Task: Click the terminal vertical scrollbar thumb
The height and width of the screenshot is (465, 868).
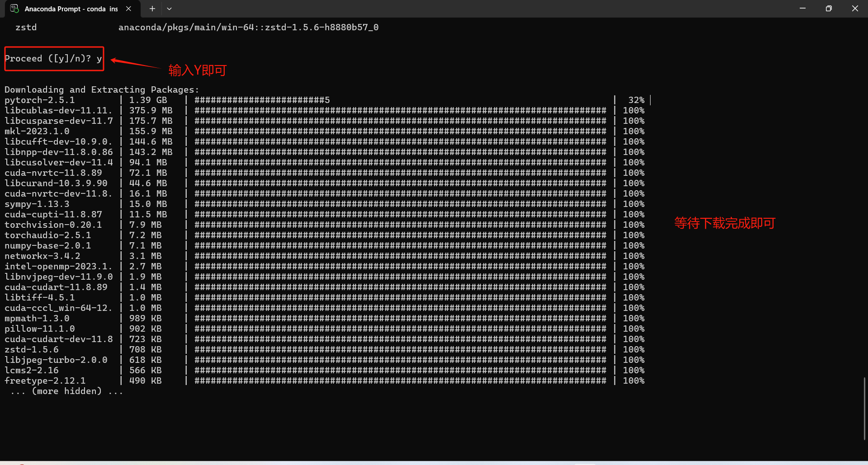Action: coord(864,409)
